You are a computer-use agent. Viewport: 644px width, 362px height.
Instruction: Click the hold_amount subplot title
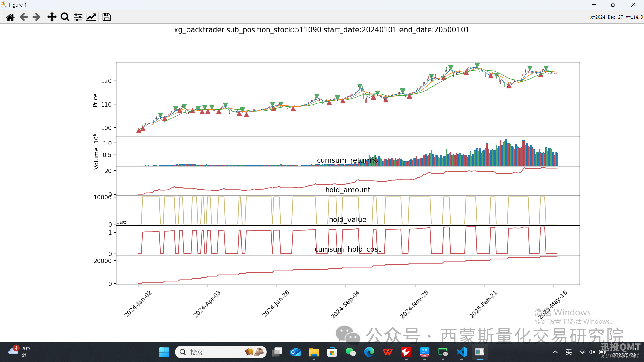(x=348, y=190)
